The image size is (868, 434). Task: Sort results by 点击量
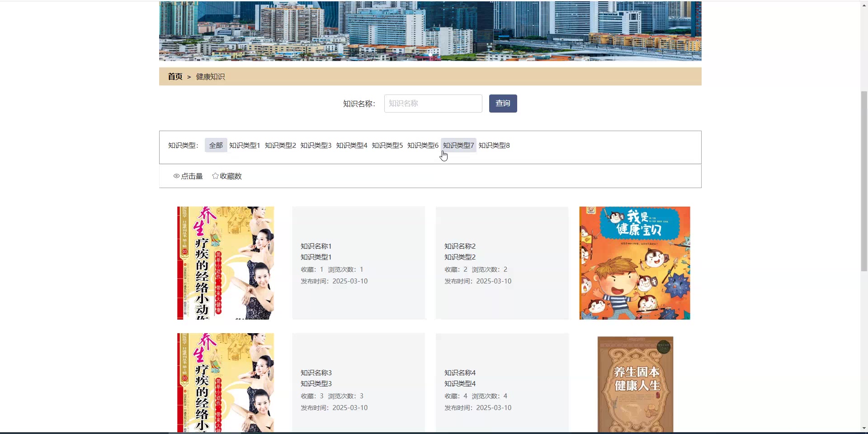tap(188, 176)
